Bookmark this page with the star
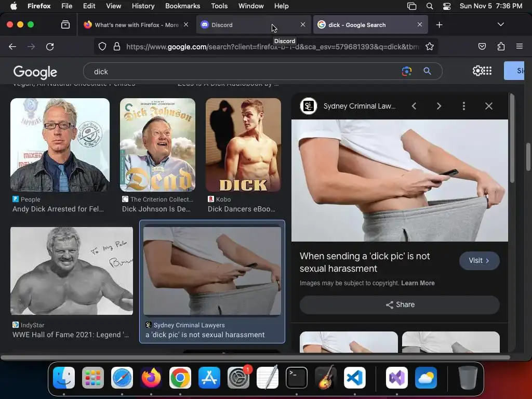Screen dimensions: 532x399 click(430, 46)
